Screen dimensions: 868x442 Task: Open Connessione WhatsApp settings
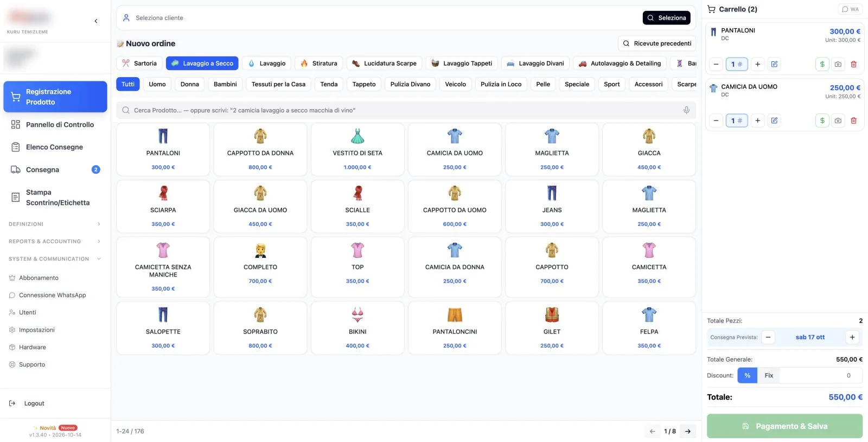pos(53,295)
